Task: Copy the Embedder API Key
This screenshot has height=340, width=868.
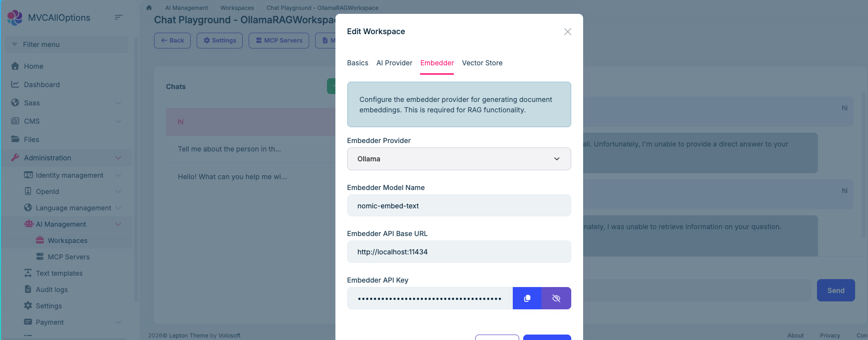Action: (x=527, y=298)
